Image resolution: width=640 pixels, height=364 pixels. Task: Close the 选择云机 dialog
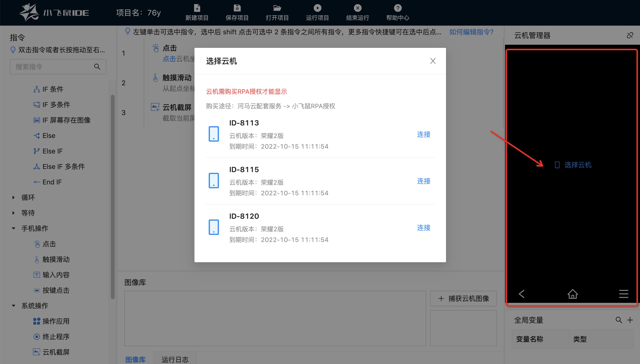(433, 61)
